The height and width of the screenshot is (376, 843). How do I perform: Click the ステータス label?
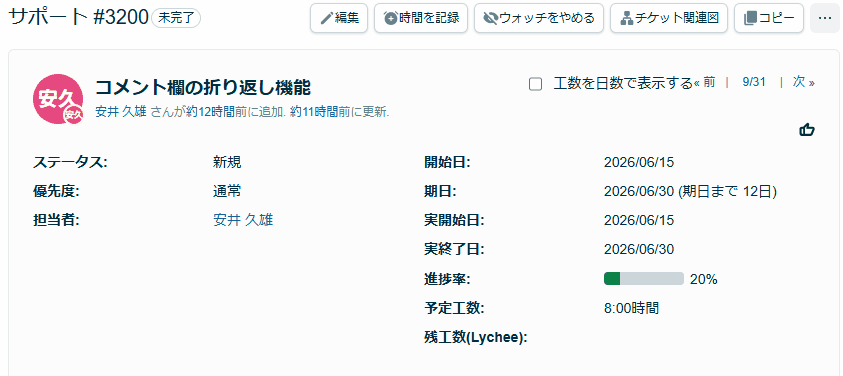tap(70, 162)
